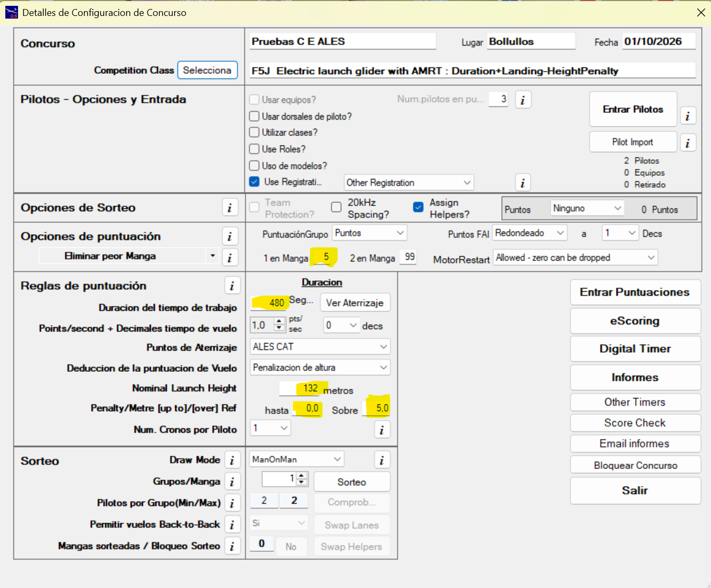Close the Detalles de Configuracion window
711x588 pixels.
point(700,12)
